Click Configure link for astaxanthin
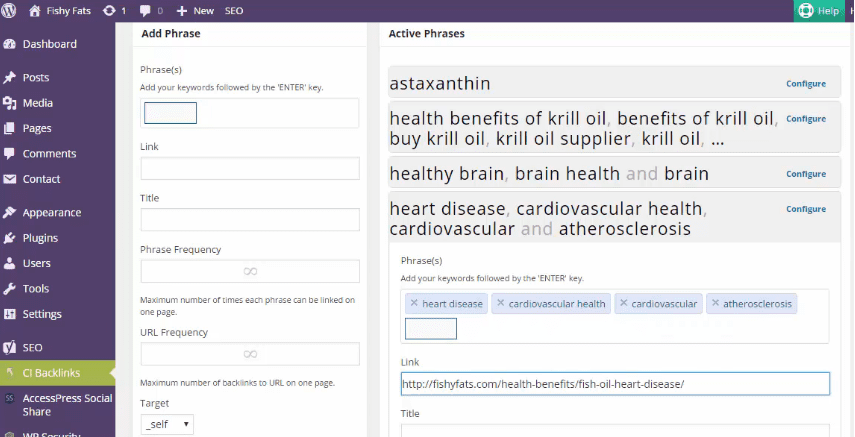855x437 pixels. [x=806, y=84]
